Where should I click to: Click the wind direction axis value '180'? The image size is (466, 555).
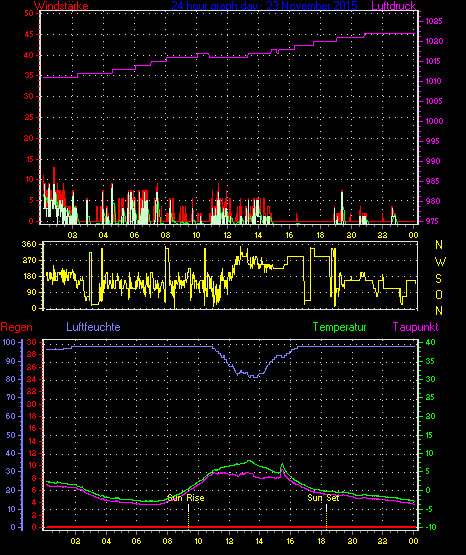coord(29,276)
